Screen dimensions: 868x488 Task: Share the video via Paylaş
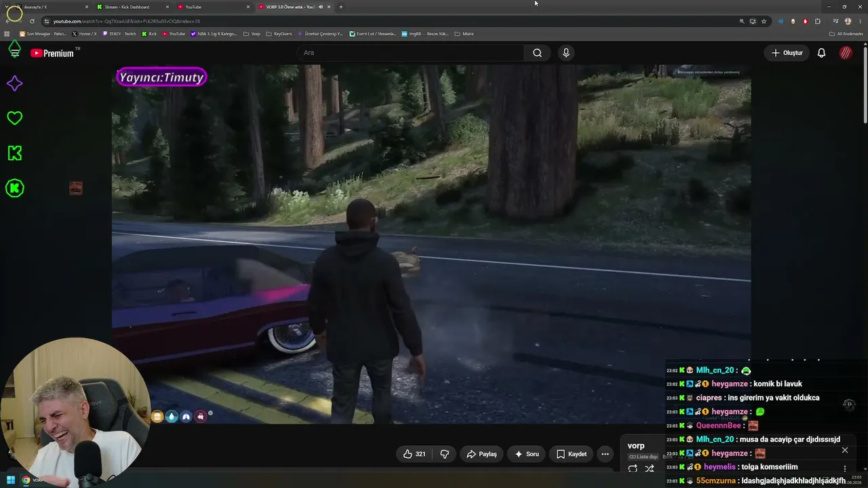481,454
